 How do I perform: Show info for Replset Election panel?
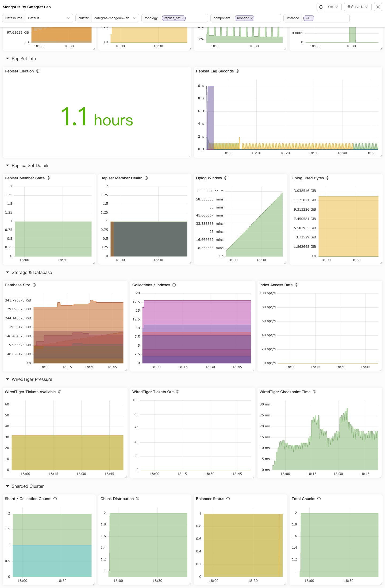coord(38,71)
